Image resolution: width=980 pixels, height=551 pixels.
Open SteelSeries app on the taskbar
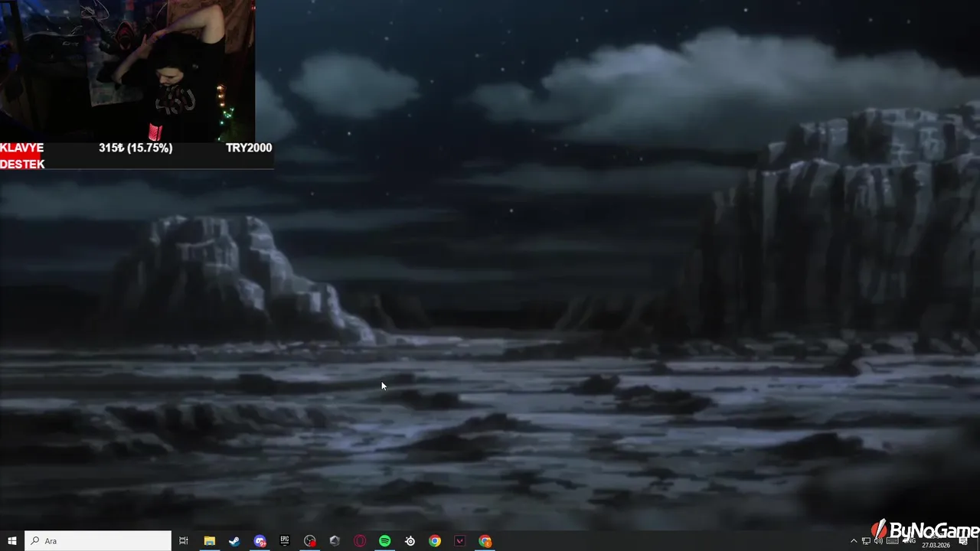410,541
